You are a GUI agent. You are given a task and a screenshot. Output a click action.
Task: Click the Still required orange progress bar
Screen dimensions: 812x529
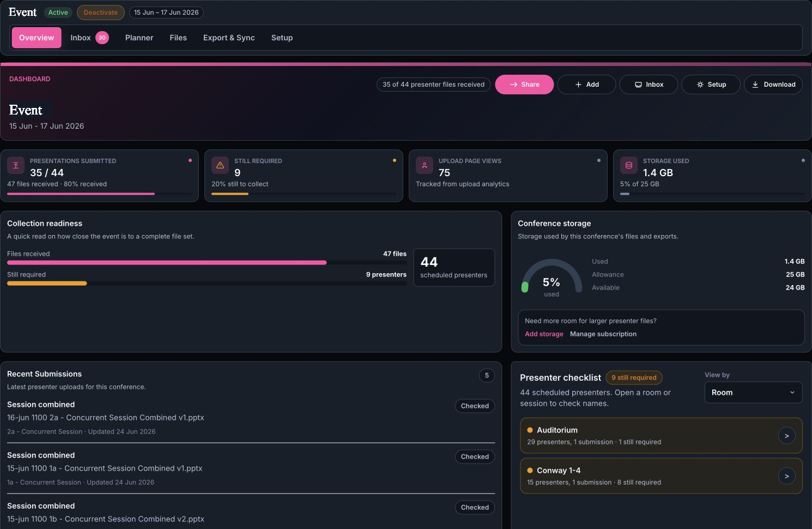click(47, 284)
